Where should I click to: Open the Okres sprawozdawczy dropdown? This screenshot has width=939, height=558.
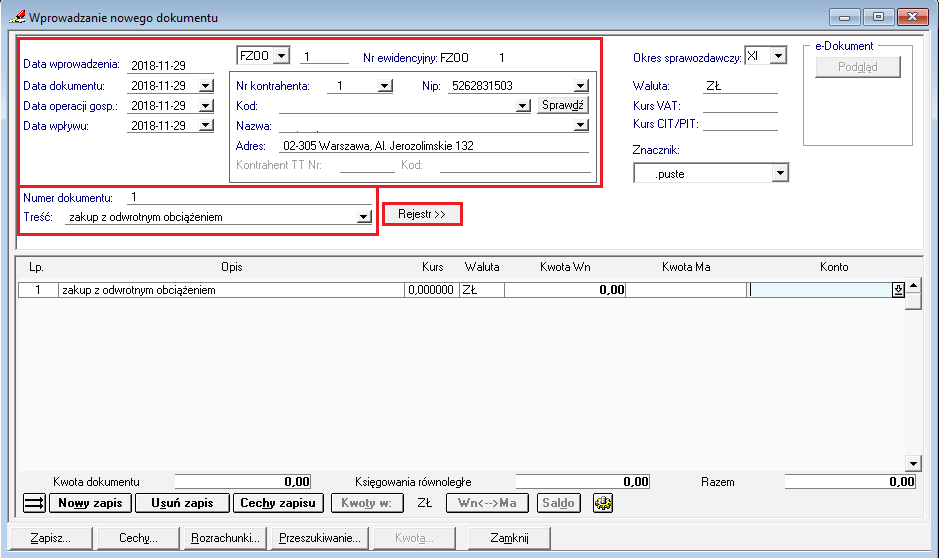[x=778, y=56]
